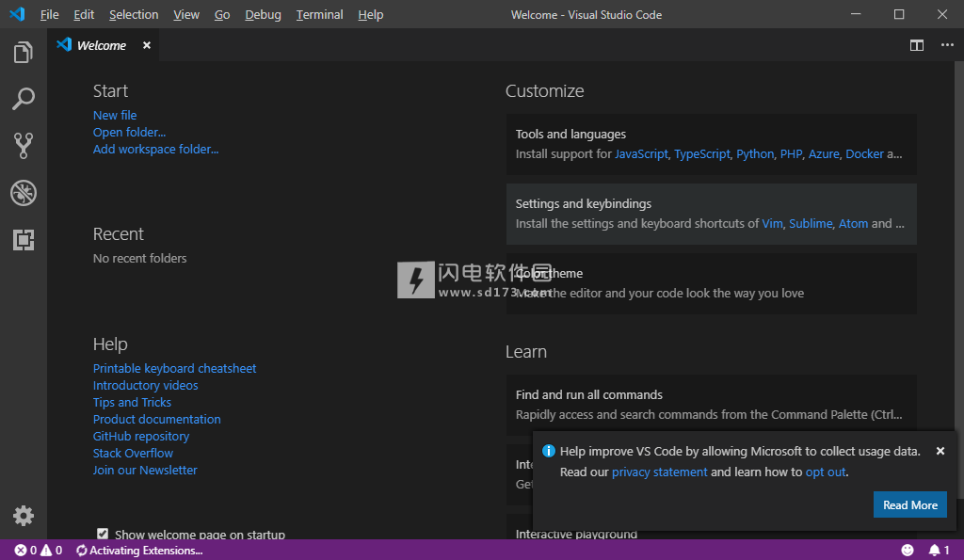Open Printable keyboard cheatsheet link
Image resolution: width=964 pixels, height=560 pixels.
(174, 368)
